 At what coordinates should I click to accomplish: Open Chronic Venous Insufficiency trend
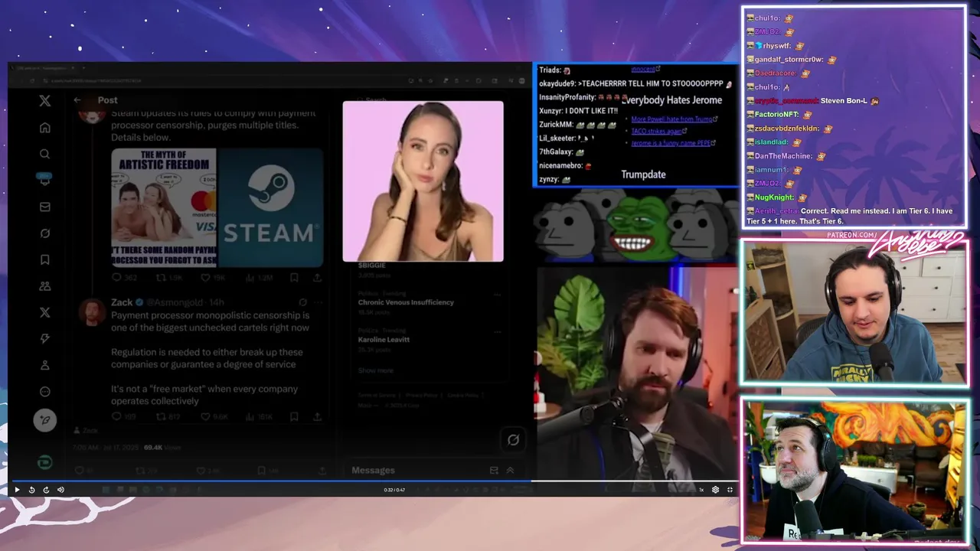(406, 302)
